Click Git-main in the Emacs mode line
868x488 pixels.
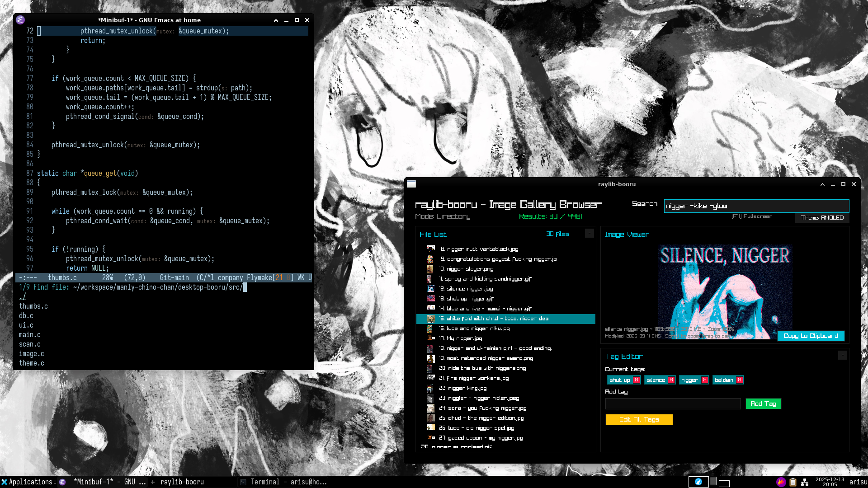174,277
